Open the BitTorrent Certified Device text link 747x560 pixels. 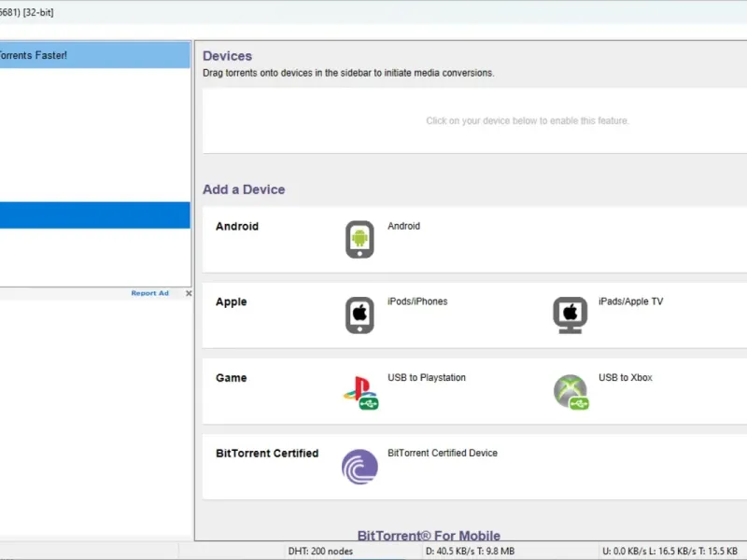(x=442, y=454)
